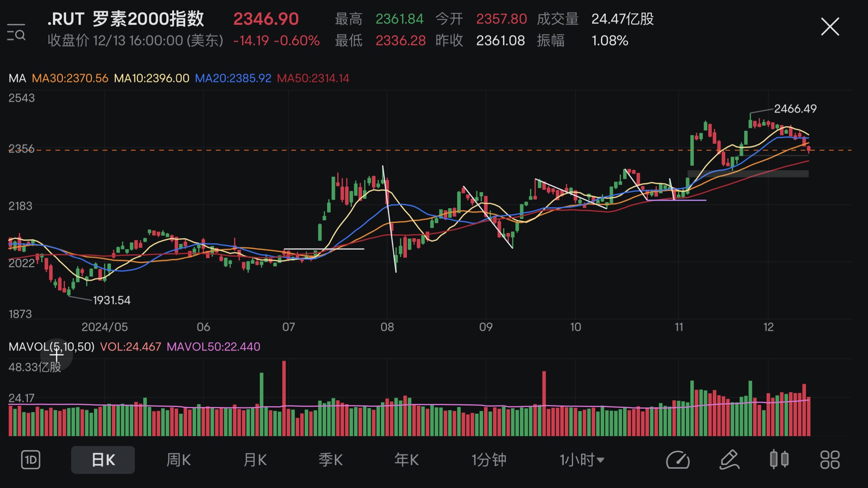Click the 48.33亿股 volume axis label

[x=35, y=367]
